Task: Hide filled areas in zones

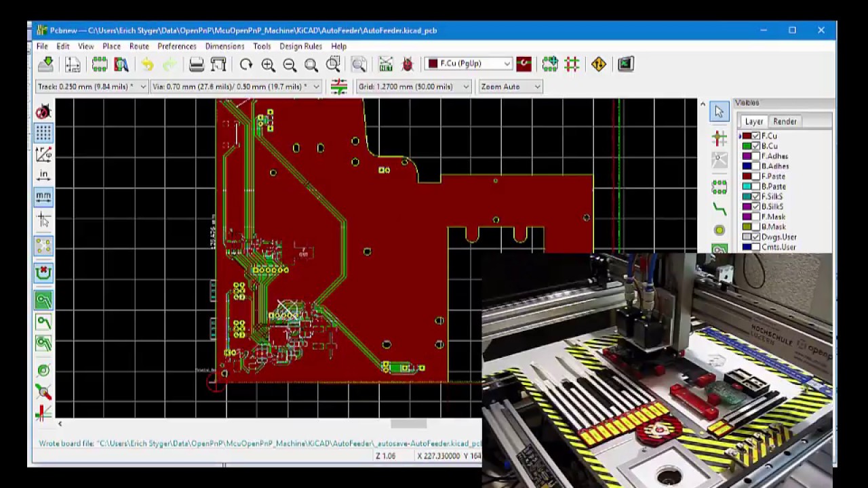Action: pos(43,321)
